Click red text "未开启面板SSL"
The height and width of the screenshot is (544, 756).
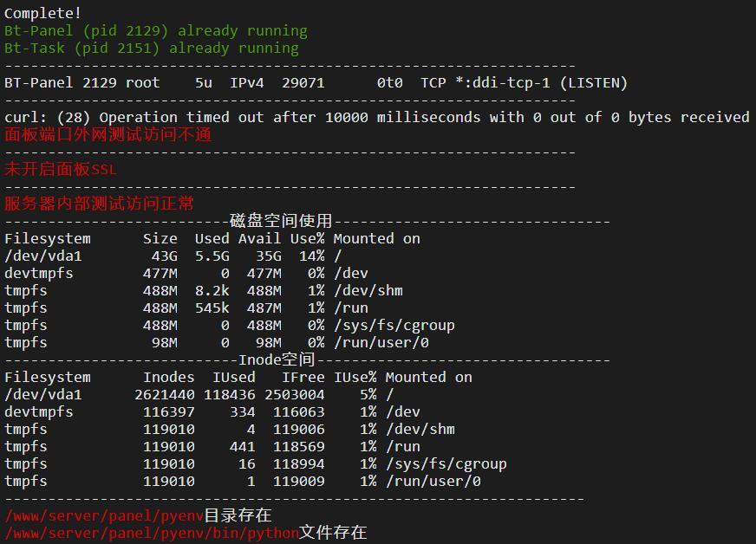click(61, 169)
